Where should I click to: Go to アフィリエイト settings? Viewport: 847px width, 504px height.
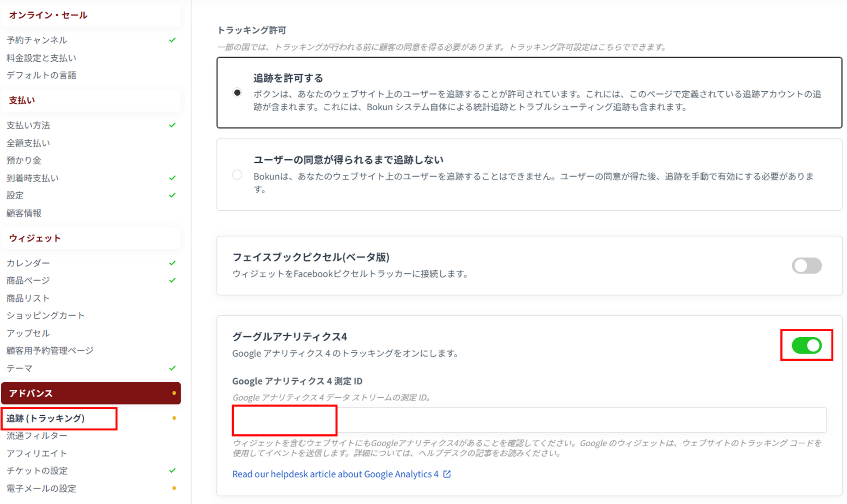click(37, 453)
